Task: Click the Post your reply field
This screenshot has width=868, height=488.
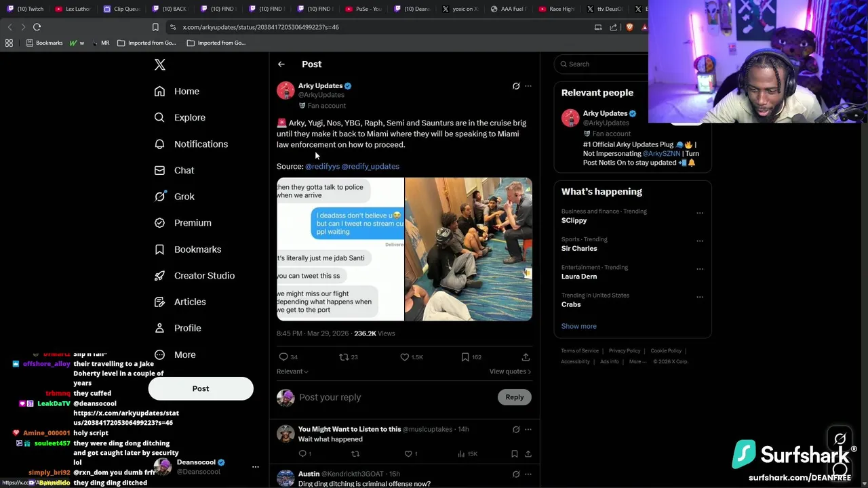Action: pos(396,397)
